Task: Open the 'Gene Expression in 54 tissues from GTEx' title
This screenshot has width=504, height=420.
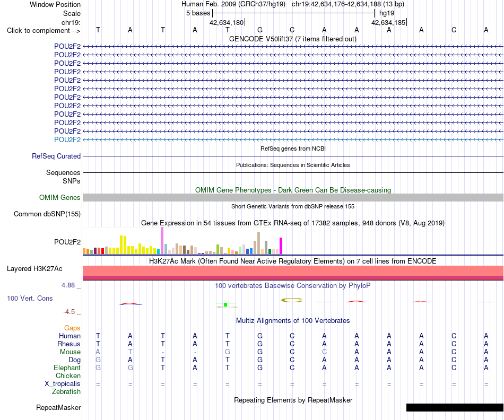Action: (293, 223)
